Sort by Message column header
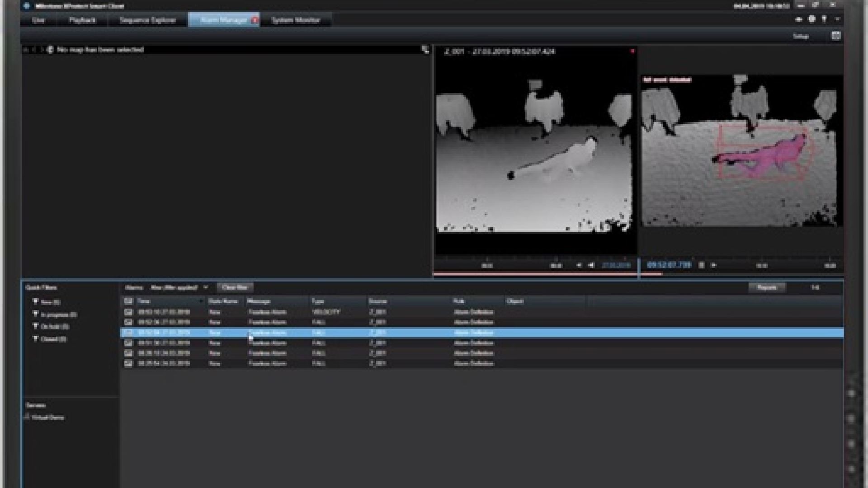This screenshot has width=868, height=488. coord(277,301)
